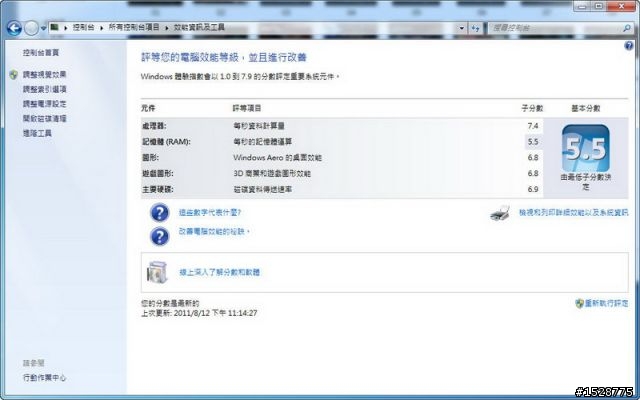This screenshot has width=640, height=400.
Task: Click the 5.5 base score badge
Action: coord(585,148)
